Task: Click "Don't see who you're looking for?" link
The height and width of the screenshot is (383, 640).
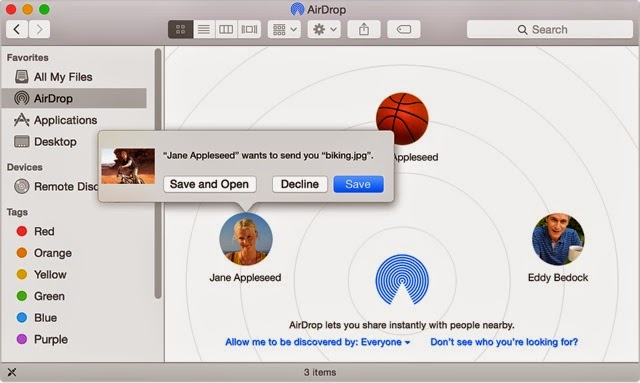Action: pos(504,342)
